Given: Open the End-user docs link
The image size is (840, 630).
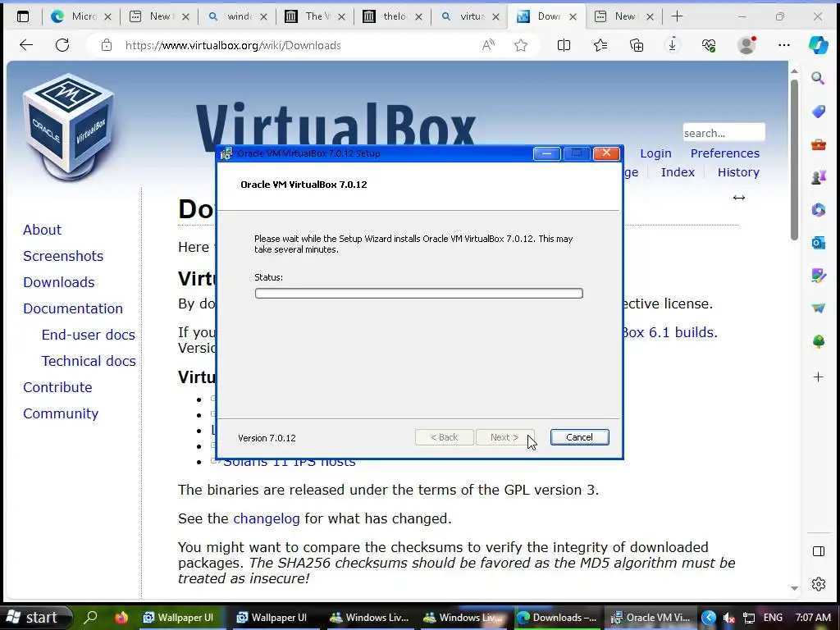Looking at the screenshot, I should coord(89,335).
